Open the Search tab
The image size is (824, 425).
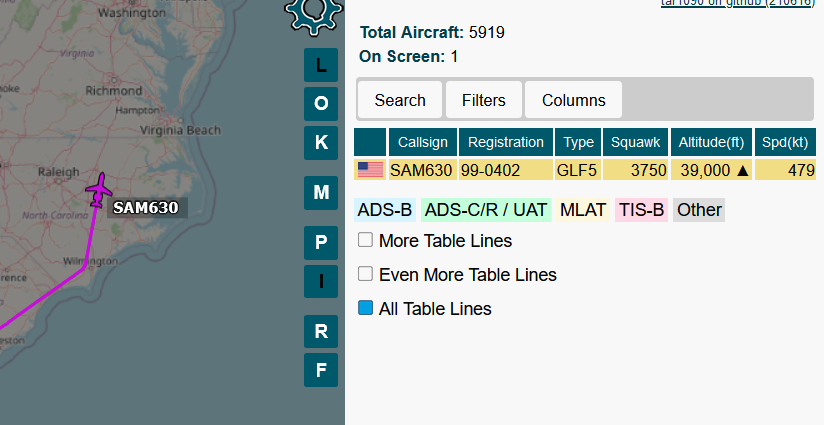tap(400, 100)
